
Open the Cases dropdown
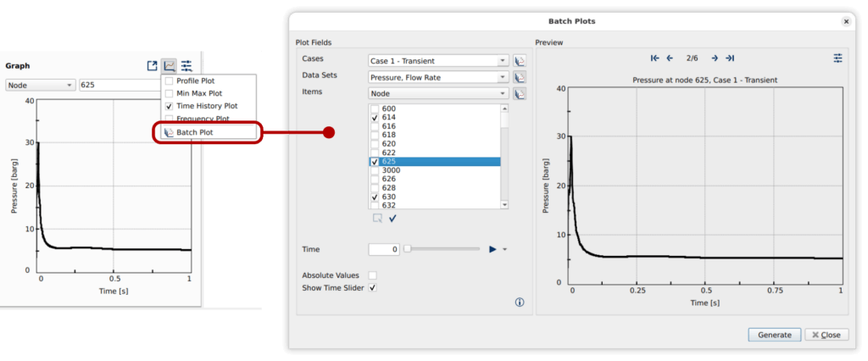pyautogui.click(x=438, y=60)
